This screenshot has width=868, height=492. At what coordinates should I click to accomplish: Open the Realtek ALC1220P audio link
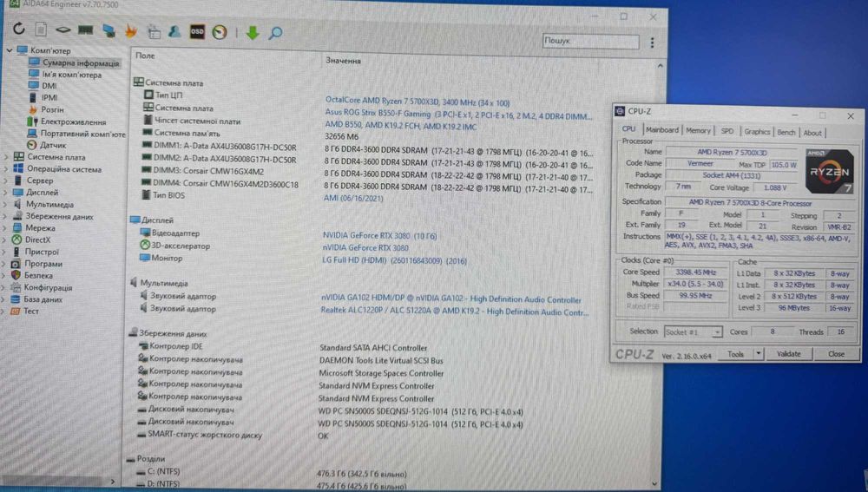pos(455,312)
